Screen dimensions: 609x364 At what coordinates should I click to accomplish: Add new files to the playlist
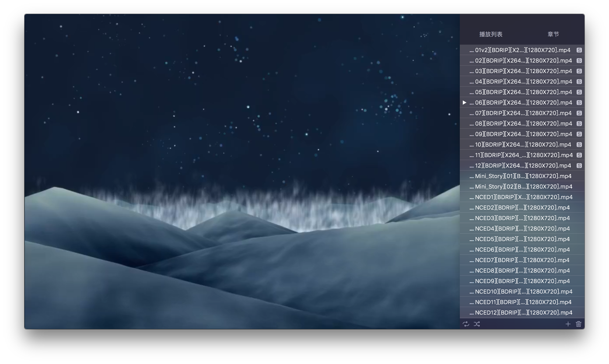coord(568,324)
